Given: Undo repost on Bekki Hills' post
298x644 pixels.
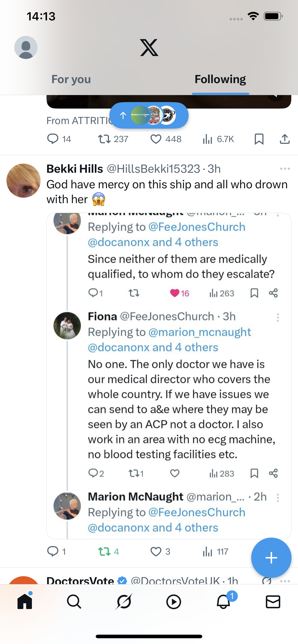Looking at the screenshot, I should click(104, 551).
